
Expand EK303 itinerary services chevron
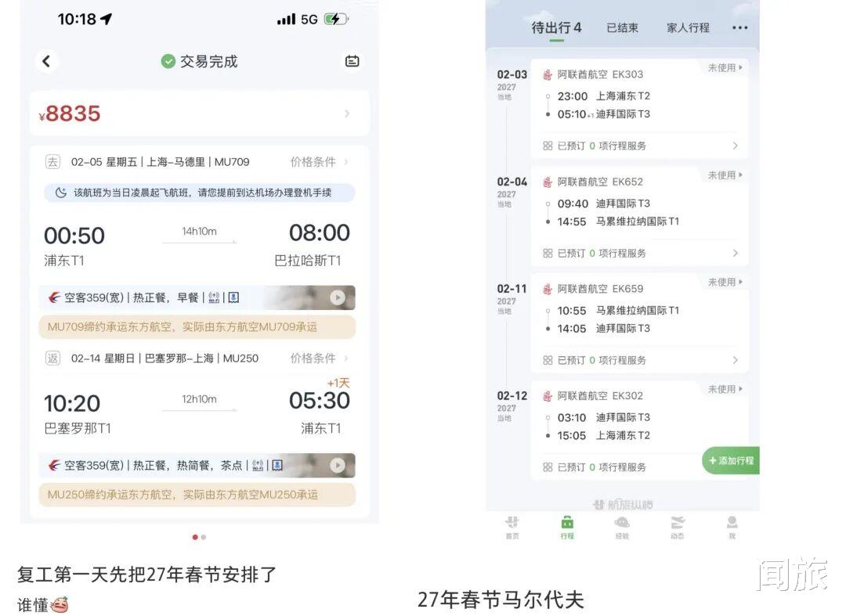[735, 146]
